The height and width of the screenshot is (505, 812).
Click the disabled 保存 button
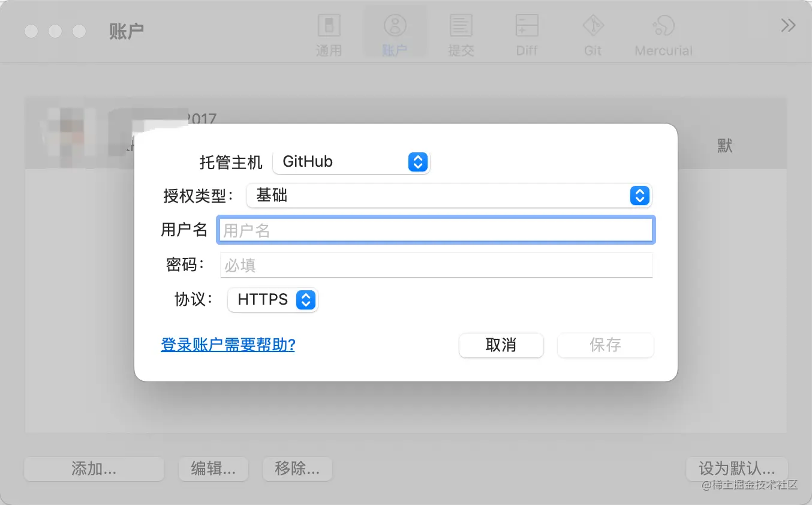[x=605, y=345]
